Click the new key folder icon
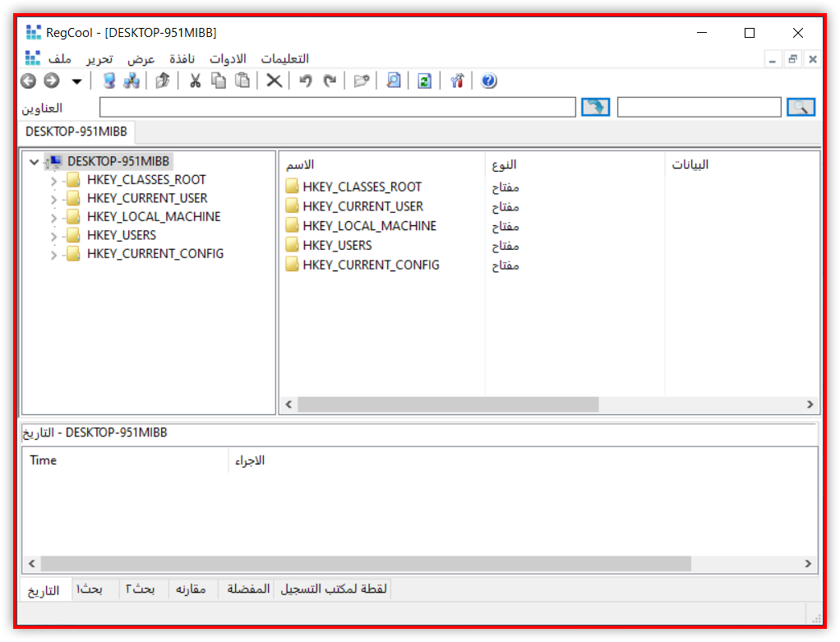The height and width of the screenshot is (642, 840). point(362,81)
